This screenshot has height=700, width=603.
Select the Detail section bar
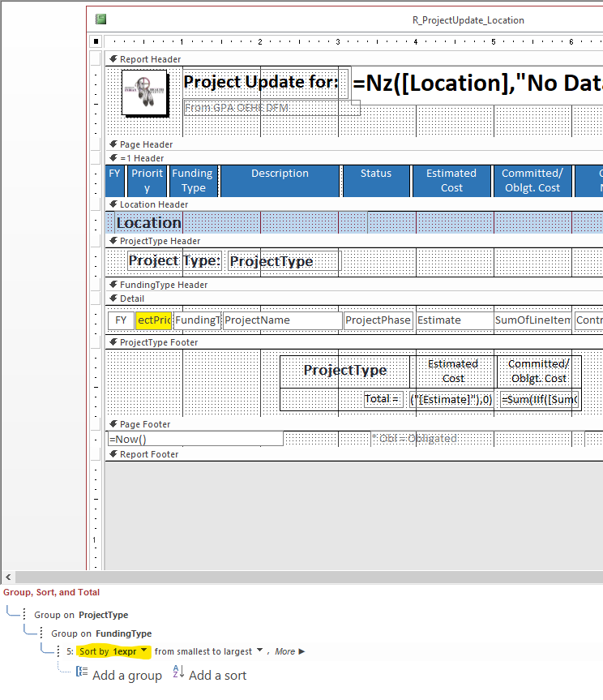tap(354, 298)
